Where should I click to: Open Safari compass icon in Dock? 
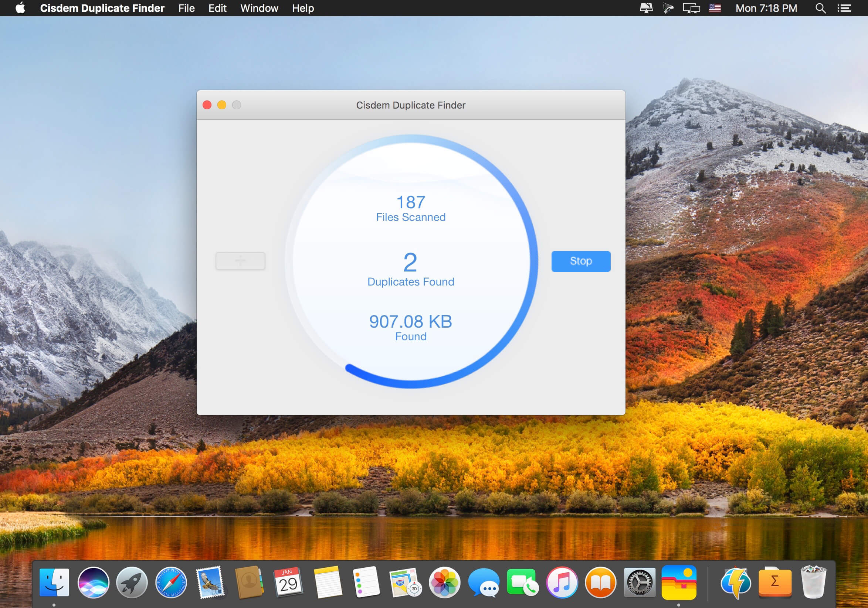click(x=171, y=583)
